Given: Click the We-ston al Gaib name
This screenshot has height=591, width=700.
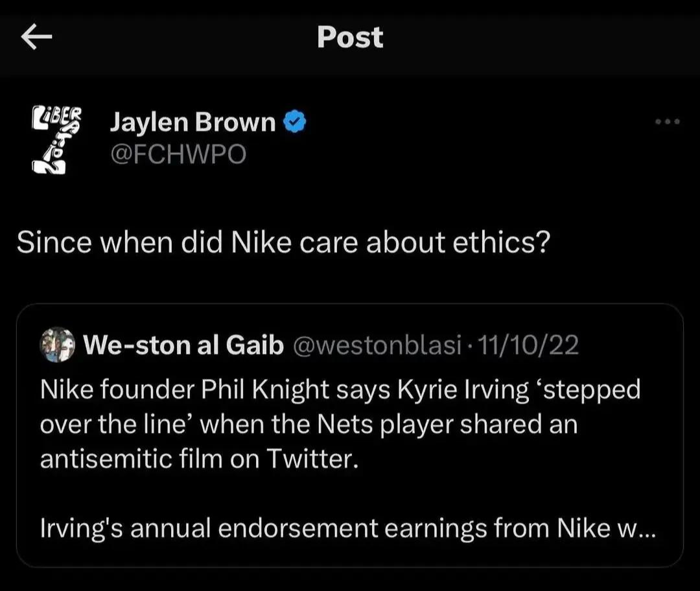Looking at the screenshot, I should 183,346.
